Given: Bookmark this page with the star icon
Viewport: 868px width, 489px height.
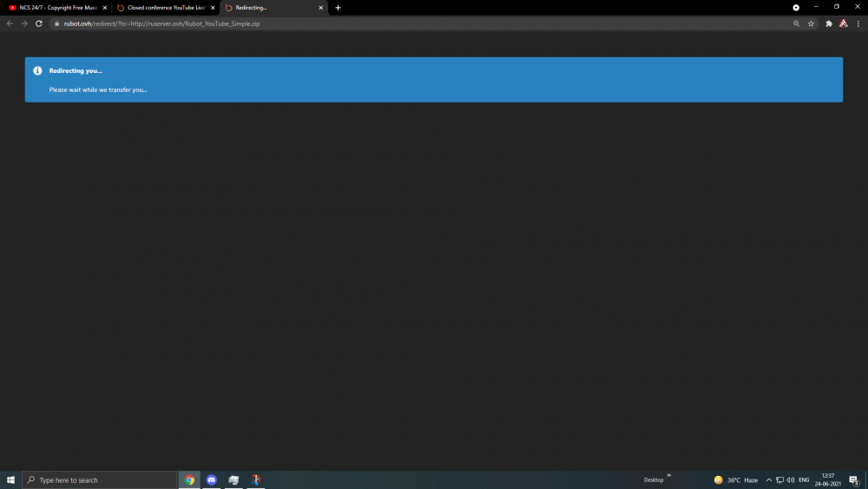Looking at the screenshot, I should point(811,23).
